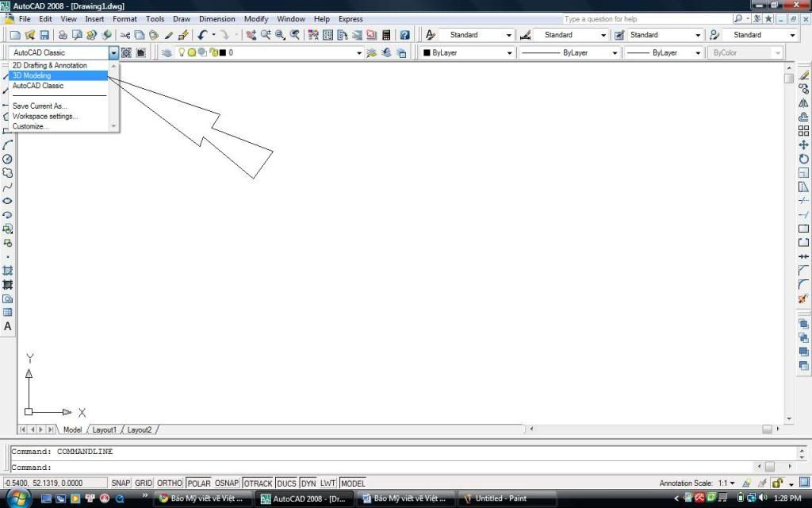Open the Modify menu

tap(256, 19)
